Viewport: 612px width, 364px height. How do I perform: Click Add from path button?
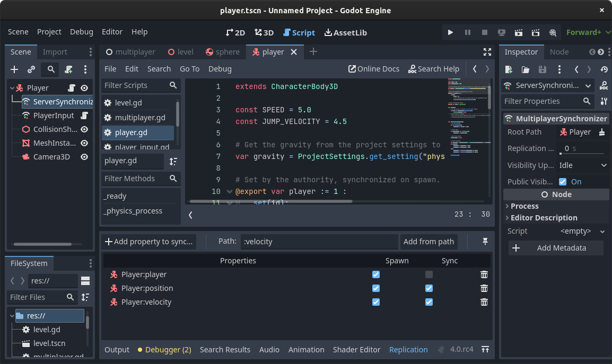(429, 242)
